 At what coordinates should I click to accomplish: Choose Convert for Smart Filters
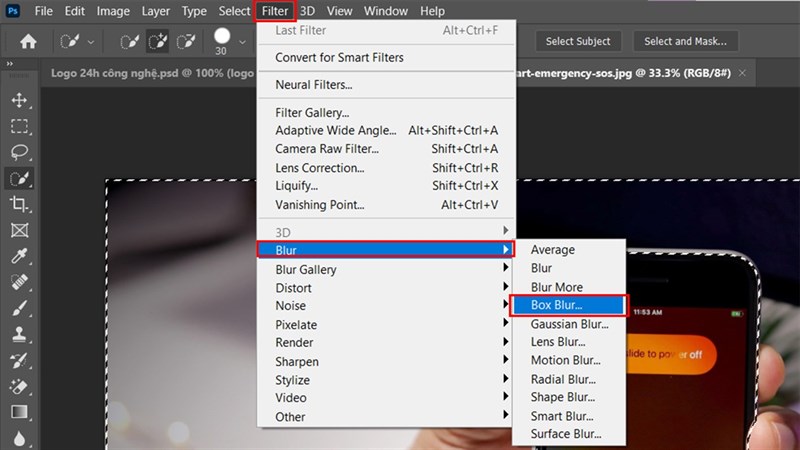[387, 58]
